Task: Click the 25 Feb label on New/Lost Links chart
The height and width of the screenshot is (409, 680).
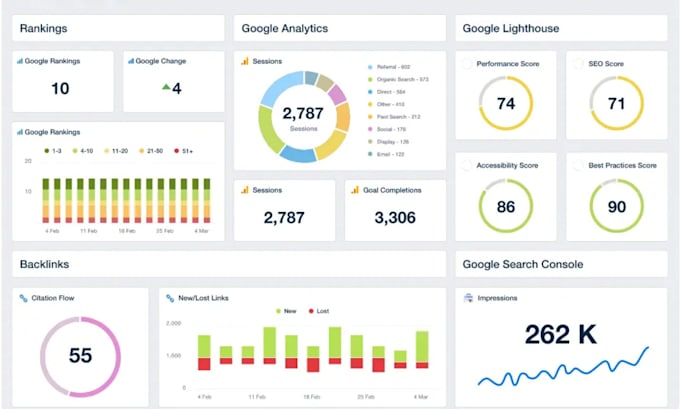Action: [x=366, y=396]
